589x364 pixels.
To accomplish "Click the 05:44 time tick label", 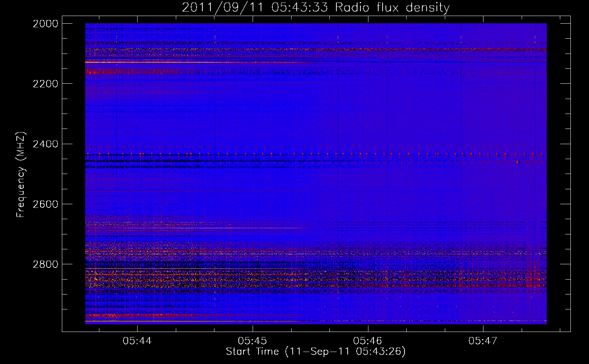I will tap(137, 341).
